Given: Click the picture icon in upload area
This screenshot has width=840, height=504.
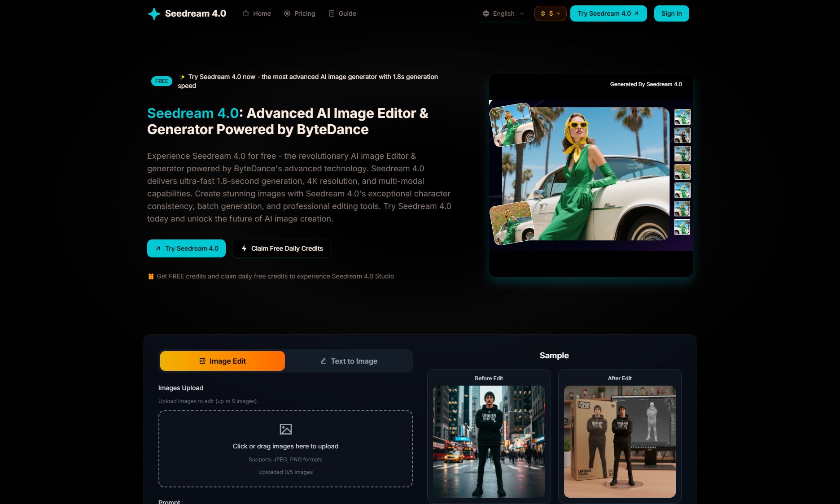Looking at the screenshot, I should (x=285, y=429).
